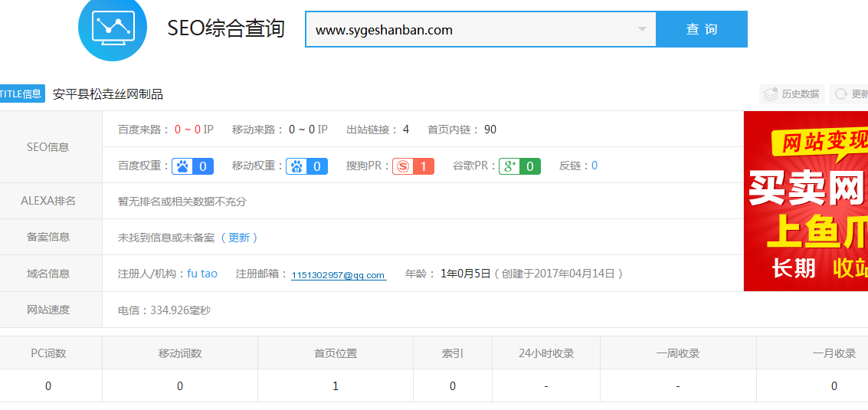Click the Baidu weight paw badge
The image size is (868, 410).
(x=193, y=166)
